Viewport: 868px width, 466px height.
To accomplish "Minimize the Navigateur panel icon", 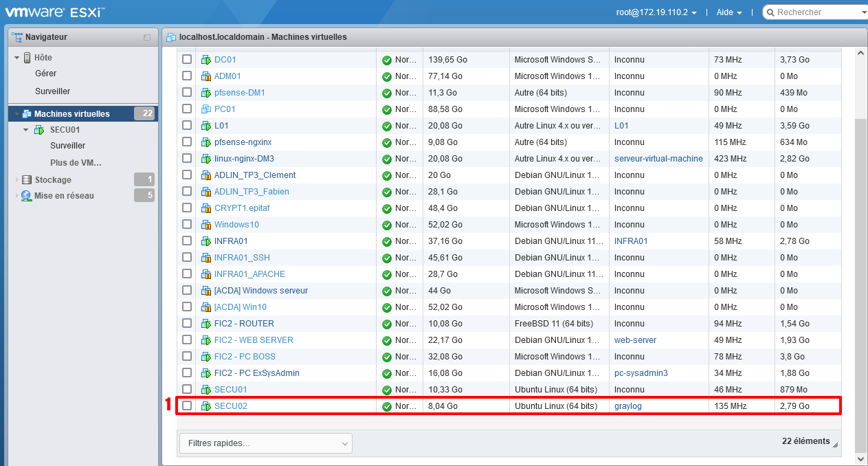I will coord(146,37).
